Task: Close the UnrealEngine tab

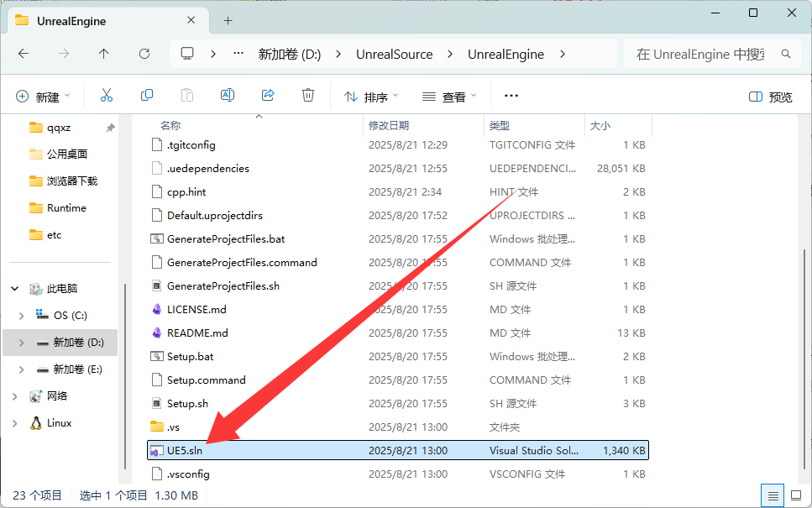Action: point(191,20)
